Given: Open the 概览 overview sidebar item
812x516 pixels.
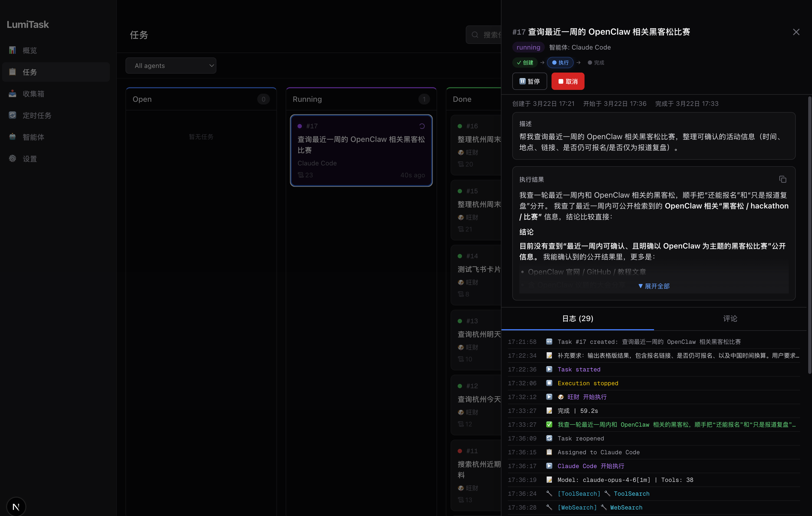Looking at the screenshot, I should [x=56, y=50].
